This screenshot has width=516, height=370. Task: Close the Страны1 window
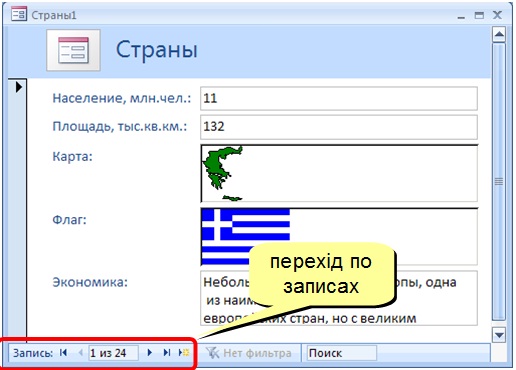tap(497, 15)
